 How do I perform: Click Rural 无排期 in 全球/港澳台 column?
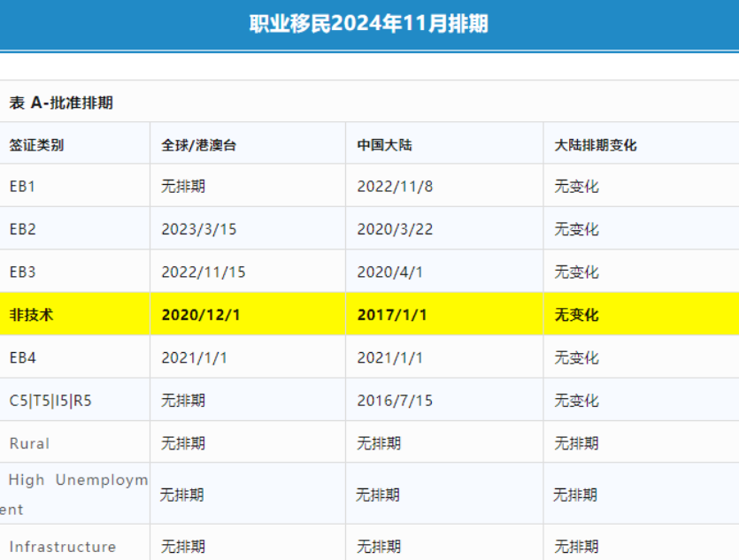click(183, 444)
